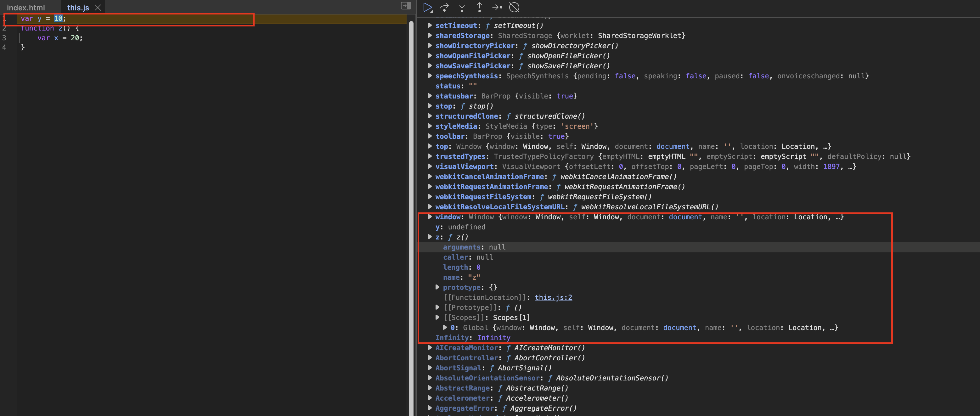
Task: Select the 'y: undefined' row
Action: [698, 227]
